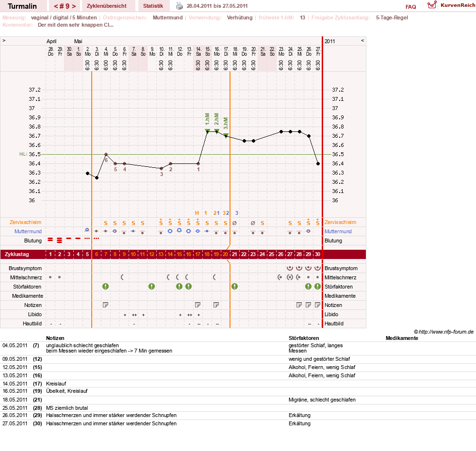This screenshot has height=451, width=476.
Task: Click the Mittelschmerz symbol on cycle day 9
Action: [122, 277]
